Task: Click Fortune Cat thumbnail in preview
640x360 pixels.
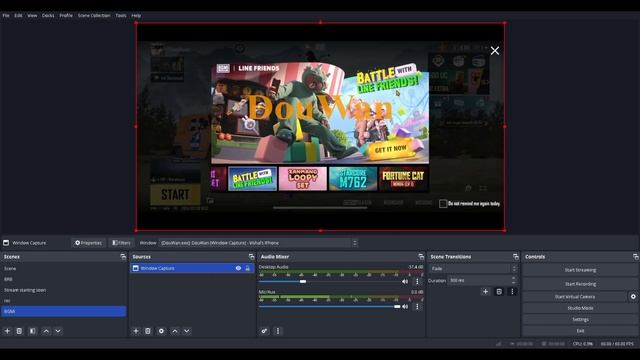Action: [x=403, y=178]
